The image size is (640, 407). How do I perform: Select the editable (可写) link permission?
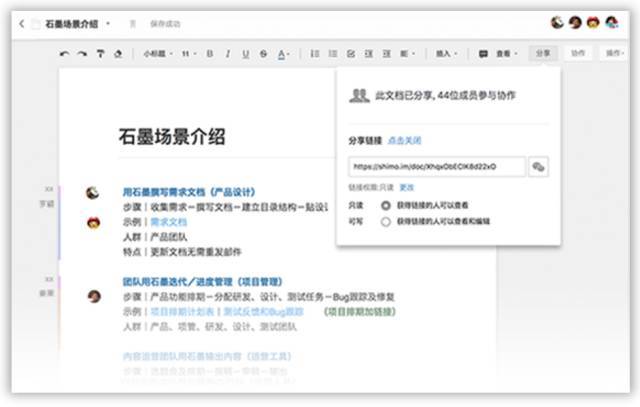tap(386, 222)
